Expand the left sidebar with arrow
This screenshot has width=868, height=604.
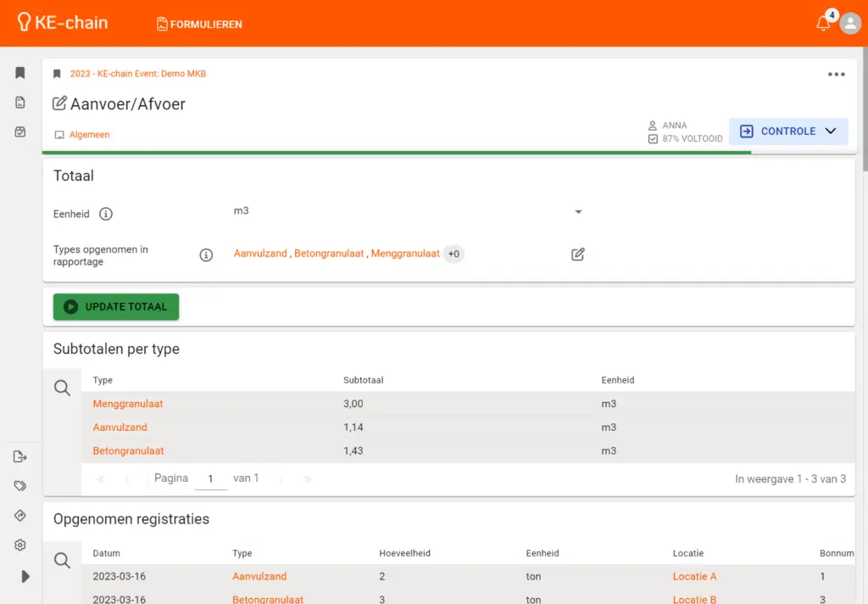(25, 576)
